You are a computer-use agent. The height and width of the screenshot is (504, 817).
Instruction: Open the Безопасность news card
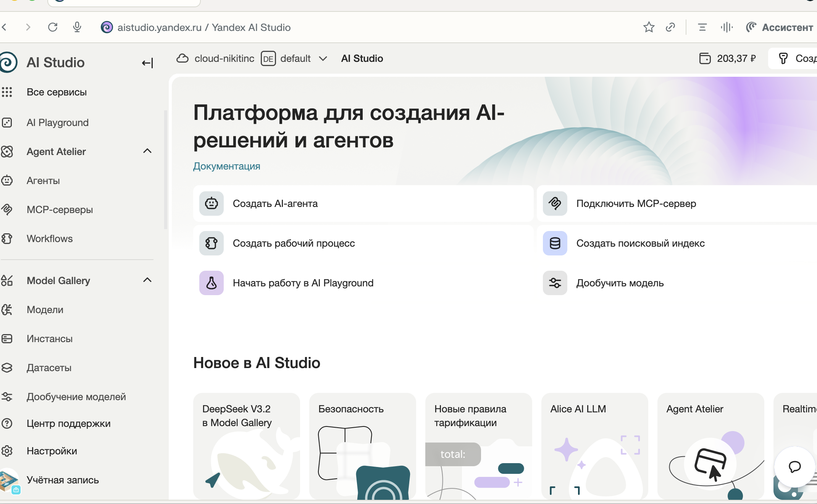click(x=363, y=446)
